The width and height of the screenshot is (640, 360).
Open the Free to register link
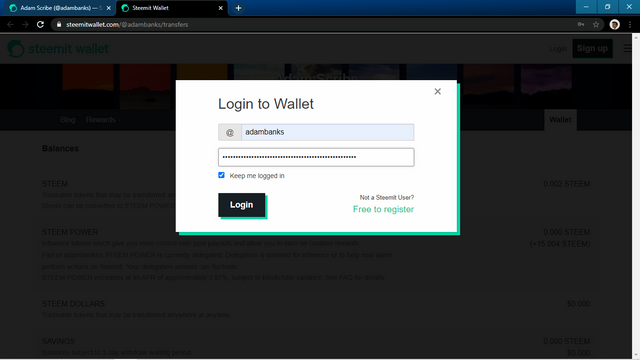[x=383, y=209]
